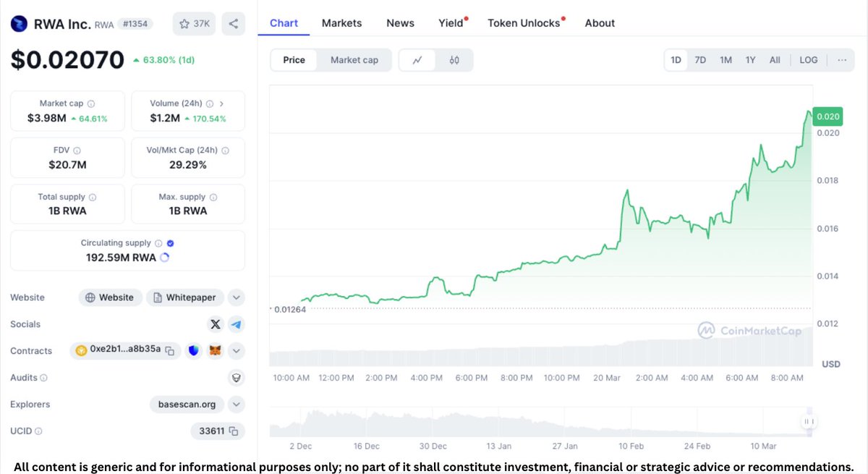Open the X social profile

(215, 324)
